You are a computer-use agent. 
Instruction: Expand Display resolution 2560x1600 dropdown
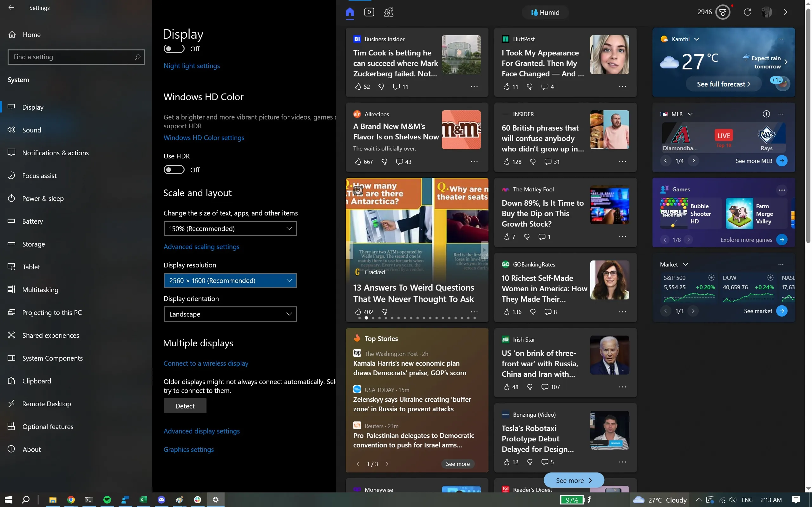[289, 280]
